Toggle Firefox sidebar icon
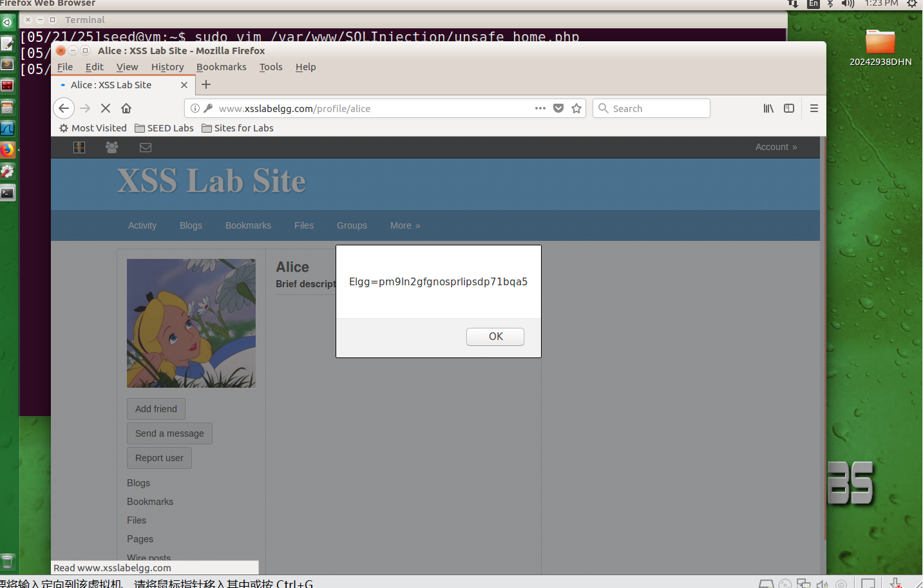The image size is (923, 588). tap(789, 108)
